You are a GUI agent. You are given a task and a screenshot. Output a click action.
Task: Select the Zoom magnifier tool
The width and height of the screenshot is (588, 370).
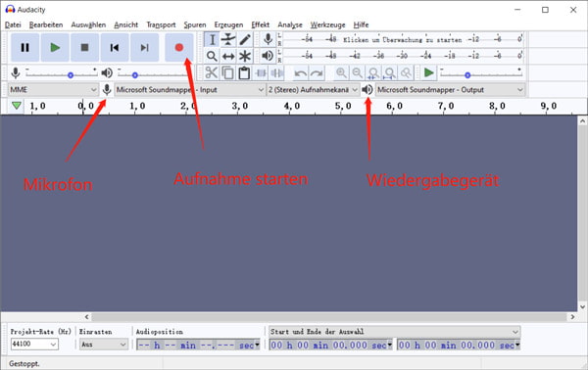[x=212, y=56]
